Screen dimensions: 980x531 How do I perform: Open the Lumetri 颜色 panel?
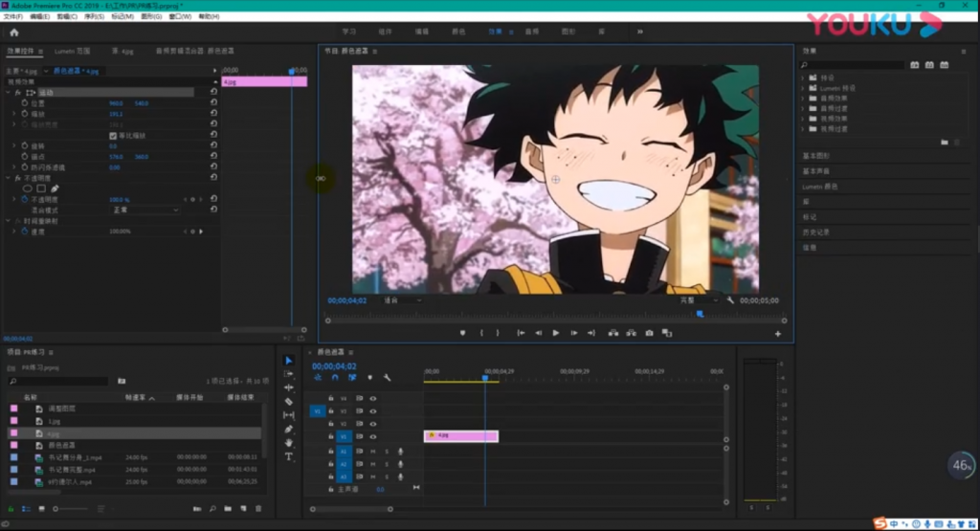820,187
